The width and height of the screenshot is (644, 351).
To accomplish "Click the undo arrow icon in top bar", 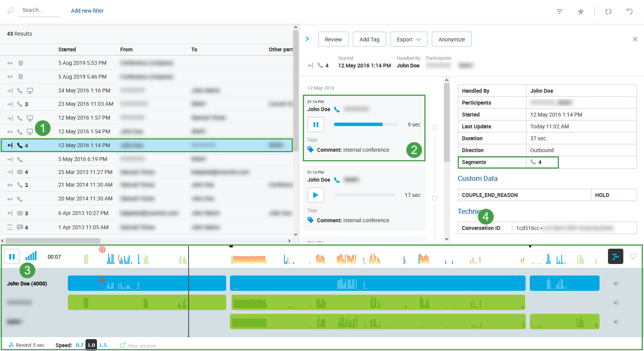I will tap(629, 11).
